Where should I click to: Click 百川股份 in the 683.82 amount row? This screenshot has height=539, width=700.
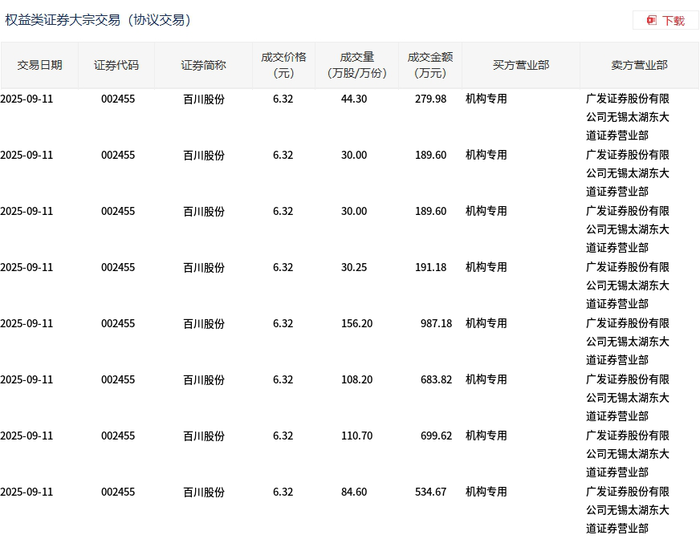[x=204, y=380]
